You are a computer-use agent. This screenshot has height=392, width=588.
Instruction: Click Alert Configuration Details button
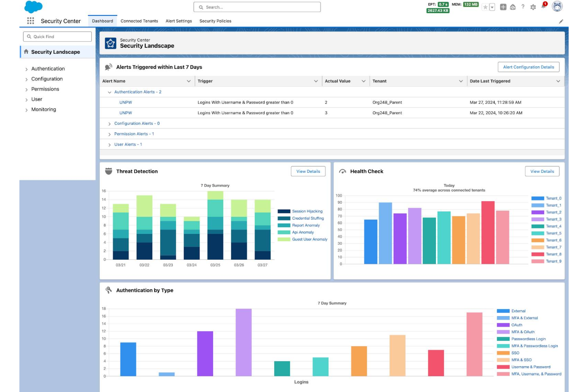point(528,67)
